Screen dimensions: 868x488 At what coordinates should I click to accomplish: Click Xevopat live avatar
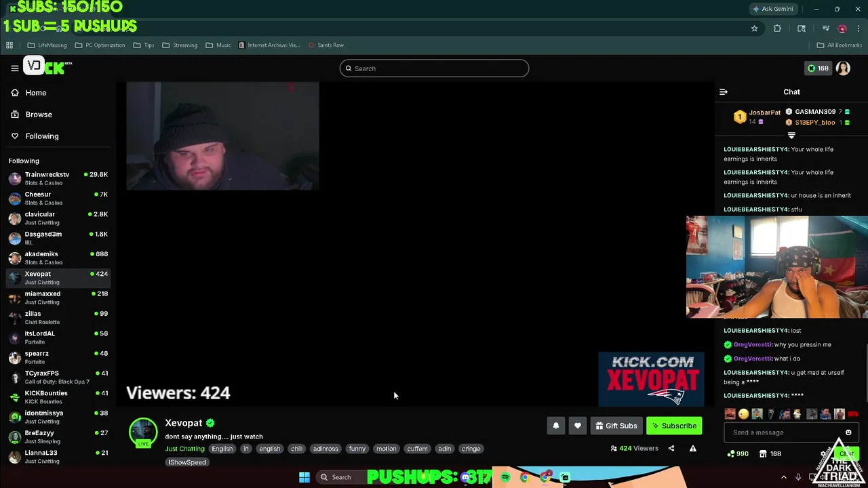[143, 433]
